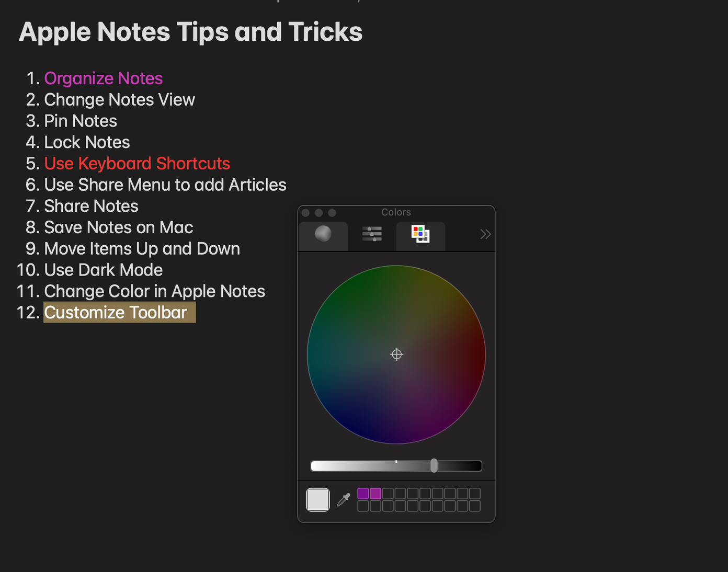Expand hidden toolbar items with double chevron
The width and height of the screenshot is (728, 572).
pos(485,234)
